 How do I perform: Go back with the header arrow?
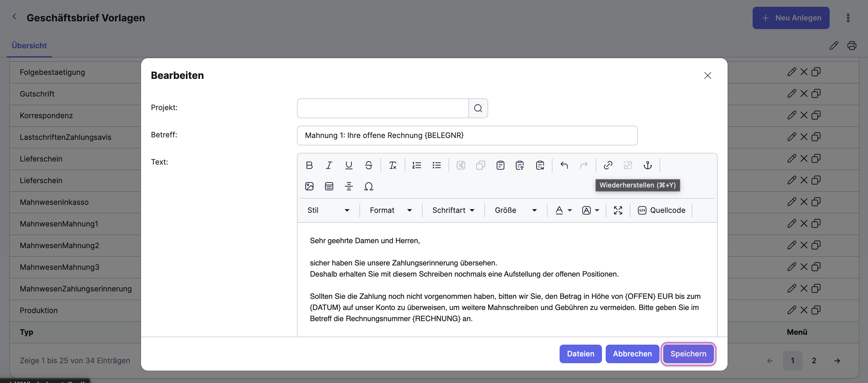pyautogui.click(x=14, y=16)
